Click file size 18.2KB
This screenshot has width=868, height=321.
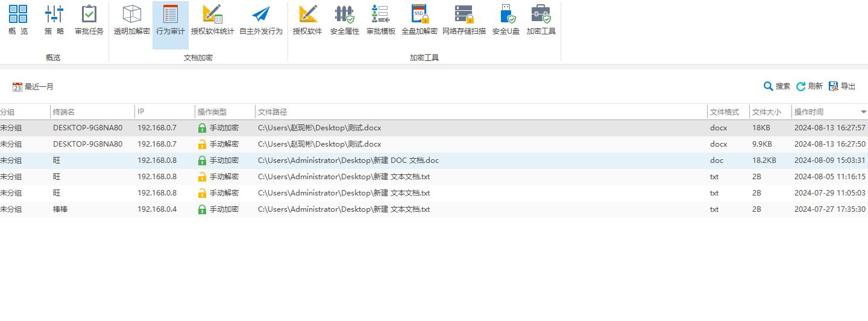coord(764,160)
